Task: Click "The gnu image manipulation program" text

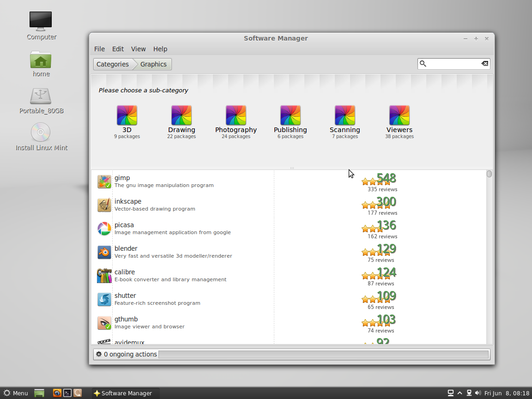Action: 164,185
